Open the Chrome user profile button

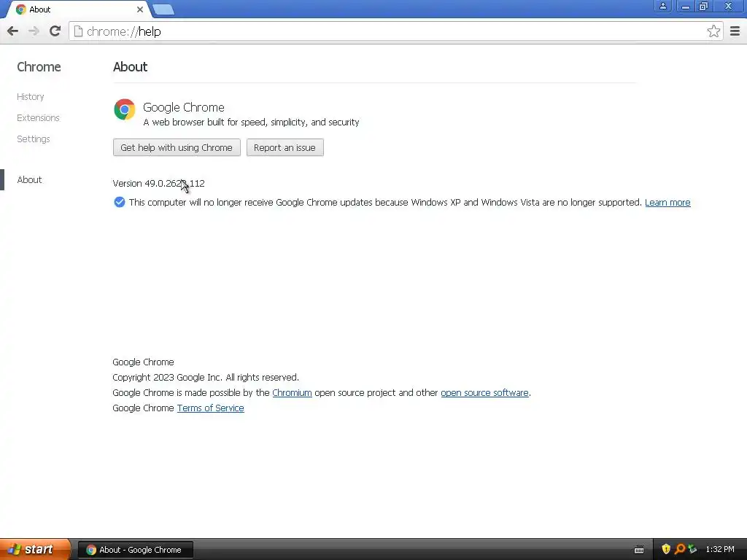[662, 6]
